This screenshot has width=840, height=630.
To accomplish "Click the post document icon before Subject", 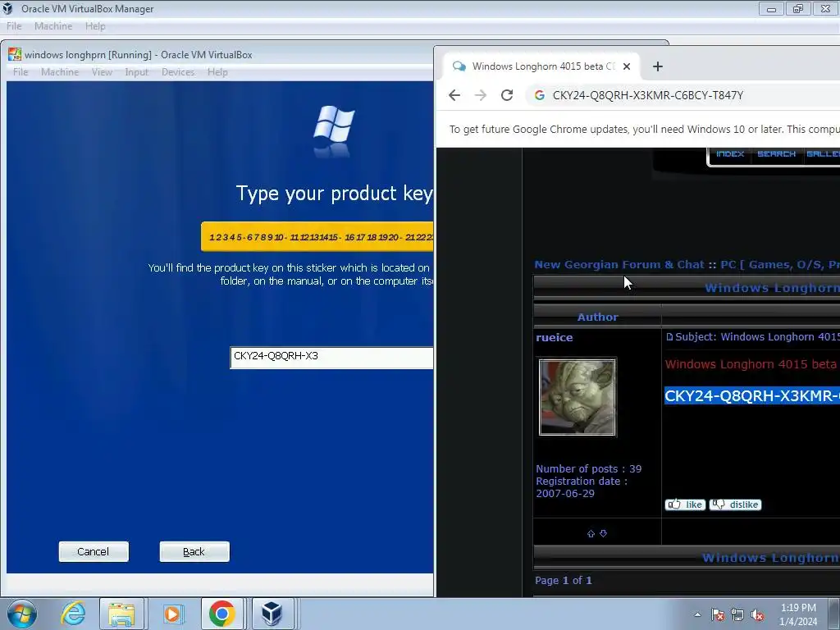I will click(x=669, y=337).
